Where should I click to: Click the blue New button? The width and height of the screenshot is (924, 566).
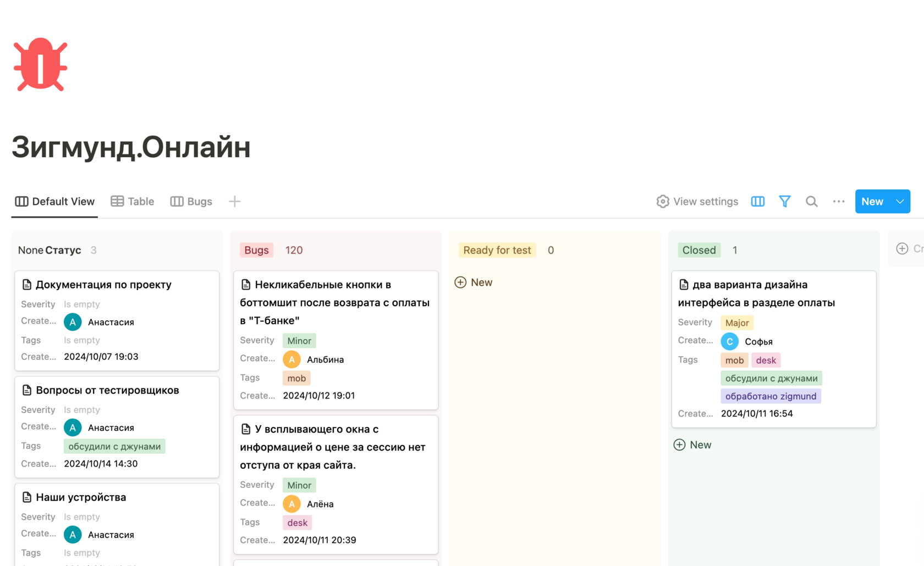point(872,202)
